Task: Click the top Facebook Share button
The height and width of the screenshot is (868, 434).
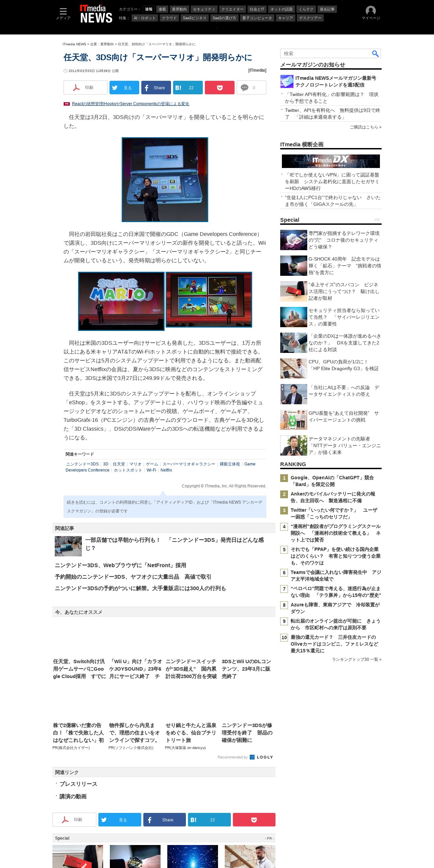Action: point(156,88)
